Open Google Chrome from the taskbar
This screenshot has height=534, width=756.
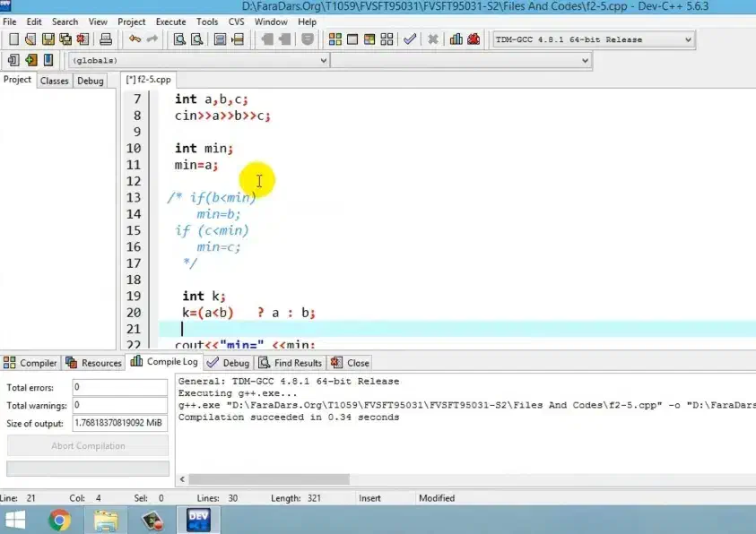pos(60,520)
